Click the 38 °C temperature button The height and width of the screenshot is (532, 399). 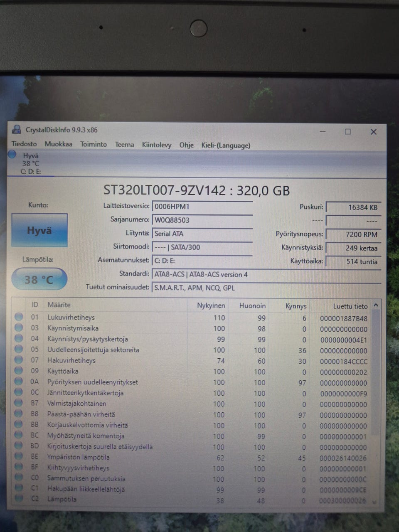(x=39, y=279)
